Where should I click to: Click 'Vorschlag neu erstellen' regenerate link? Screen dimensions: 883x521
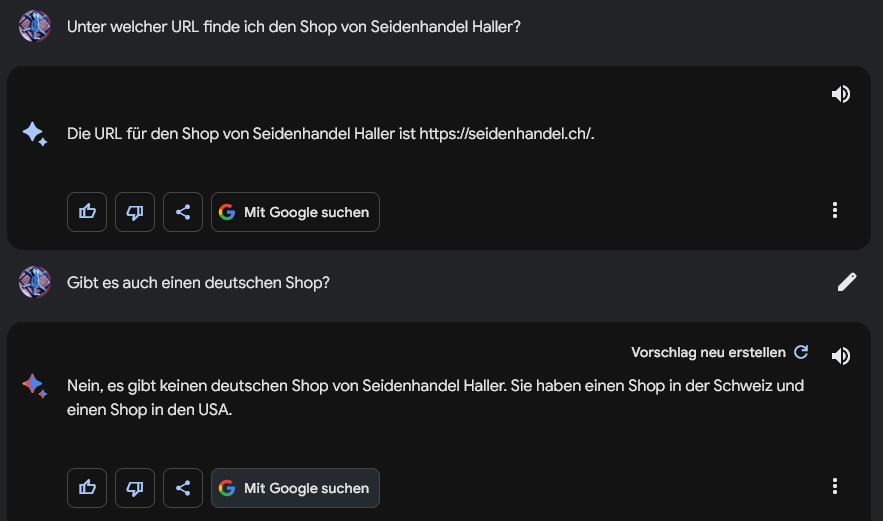[708, 353]
